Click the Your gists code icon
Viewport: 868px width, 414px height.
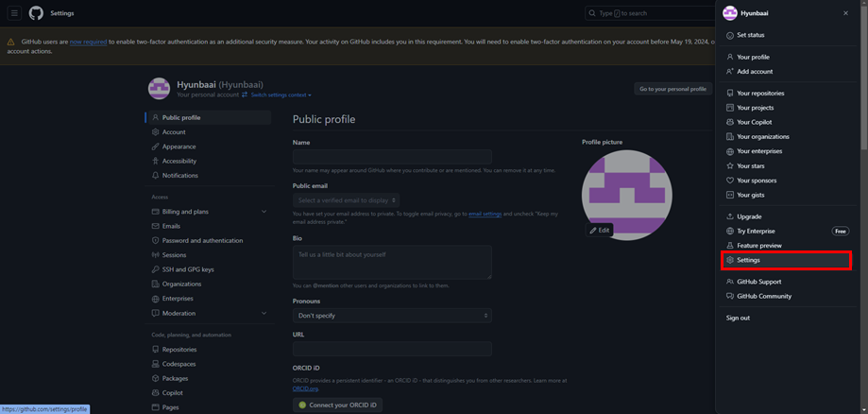click(x=729, y=195)
